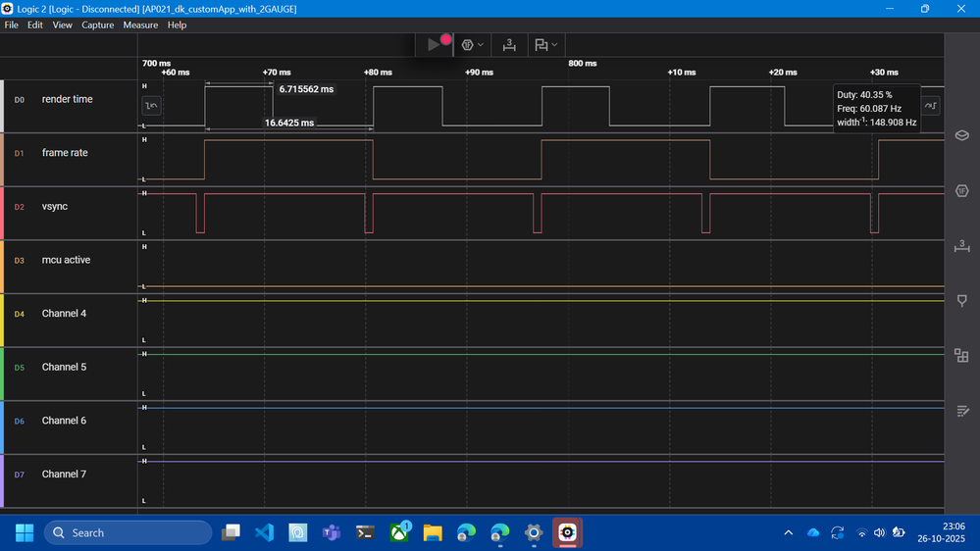Open the Notes sidebar panel
Screen dimensions: 980x551
pyautogui.click(x=962, y=411)
